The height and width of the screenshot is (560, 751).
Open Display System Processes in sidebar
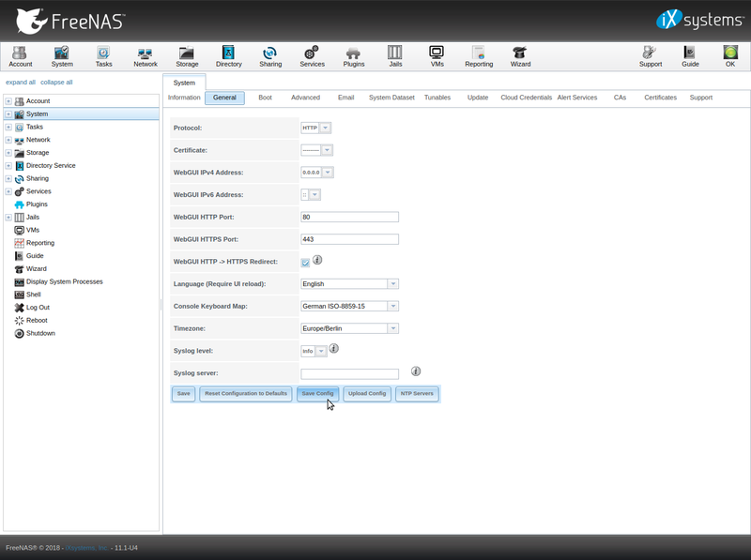click(x=64, y=281)
